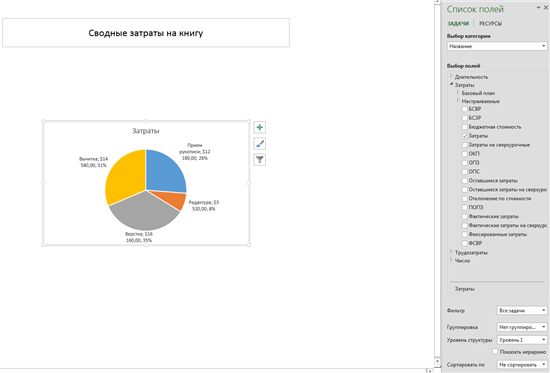The height and width of the screenshot is (373, 550).
Task: Click the Верстка data label
Action: coord(139,237)
